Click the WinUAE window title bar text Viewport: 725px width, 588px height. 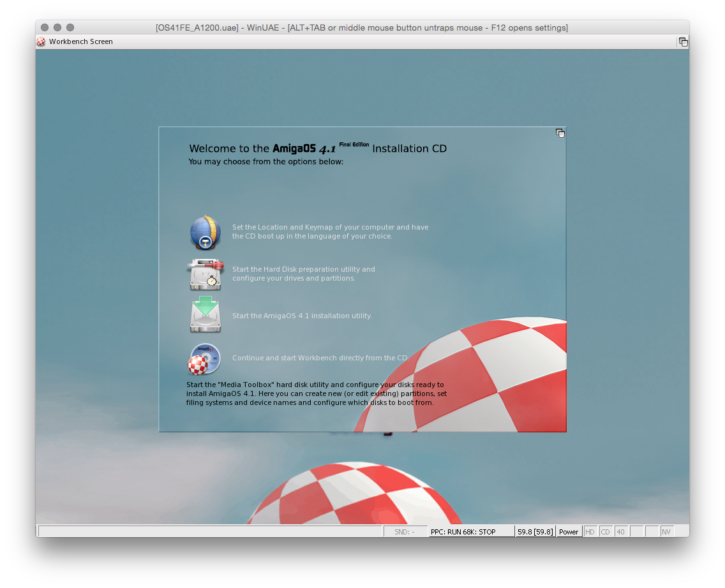(x=362, y=27)
